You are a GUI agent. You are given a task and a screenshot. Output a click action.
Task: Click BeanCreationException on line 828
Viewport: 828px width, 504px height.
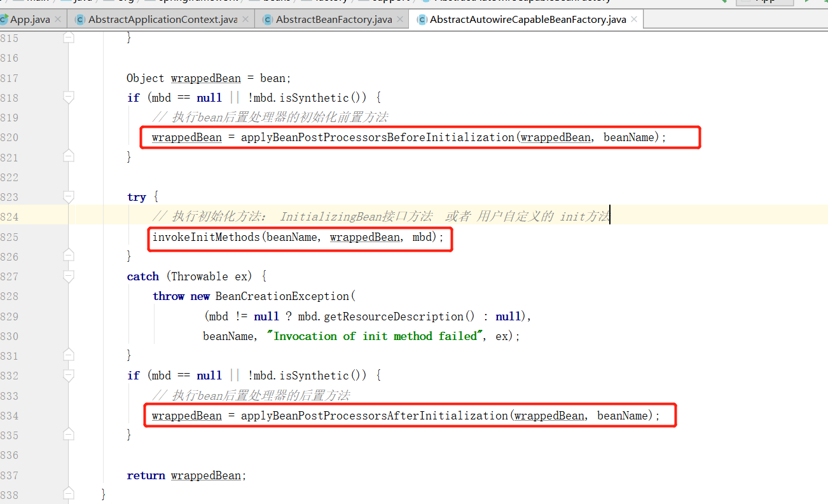(282, 296)
